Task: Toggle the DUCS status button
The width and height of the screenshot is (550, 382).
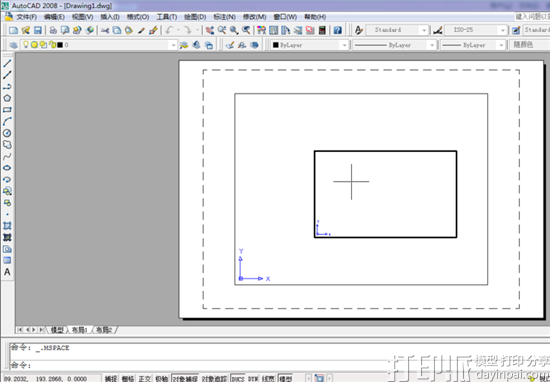Action: pos(238,378)
